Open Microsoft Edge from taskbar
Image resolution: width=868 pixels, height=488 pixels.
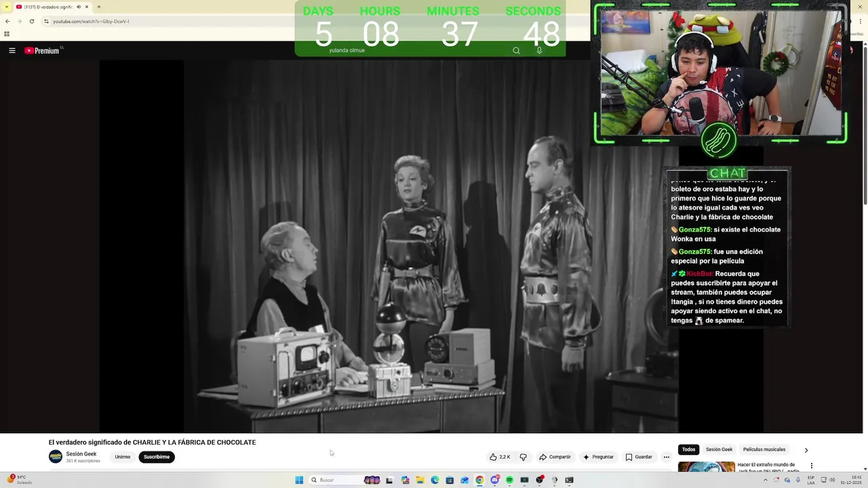click(x=435, y=480)
